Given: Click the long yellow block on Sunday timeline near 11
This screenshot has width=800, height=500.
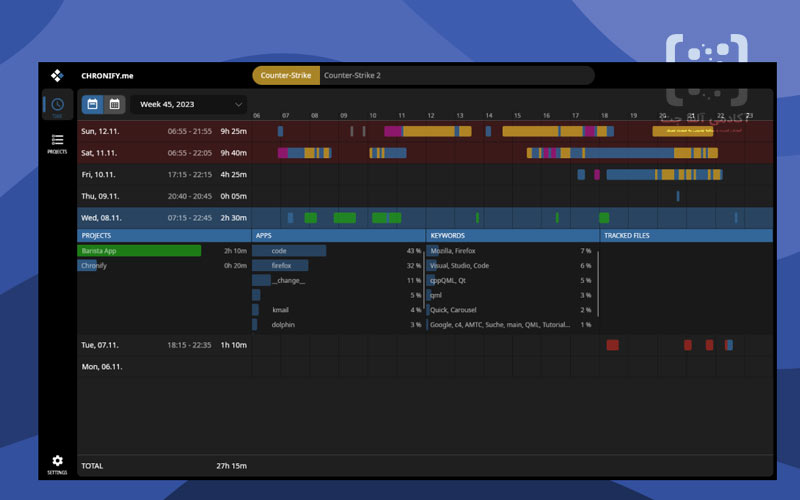Looking at the screenshot, I should click(429, 131).
